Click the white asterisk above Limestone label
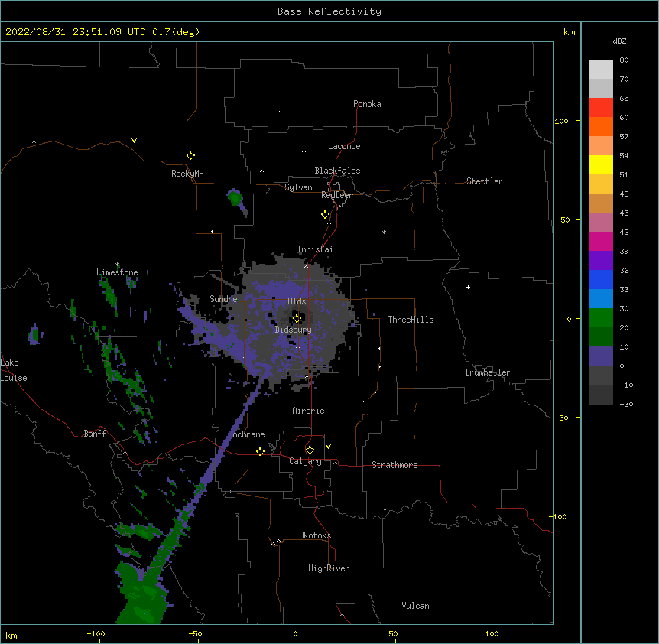The width and height of the screenshot is (659, 644). [x=117, y=265]
